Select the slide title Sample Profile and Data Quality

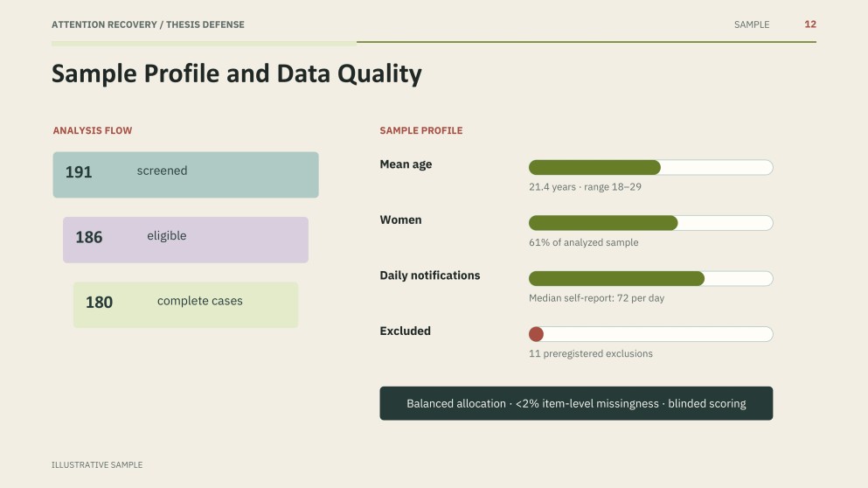point(236,73)
